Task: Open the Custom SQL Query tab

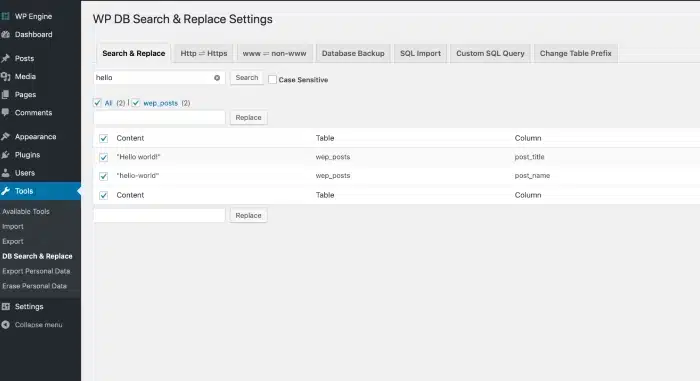Action: pyautogui.click(x=490, y=53)
